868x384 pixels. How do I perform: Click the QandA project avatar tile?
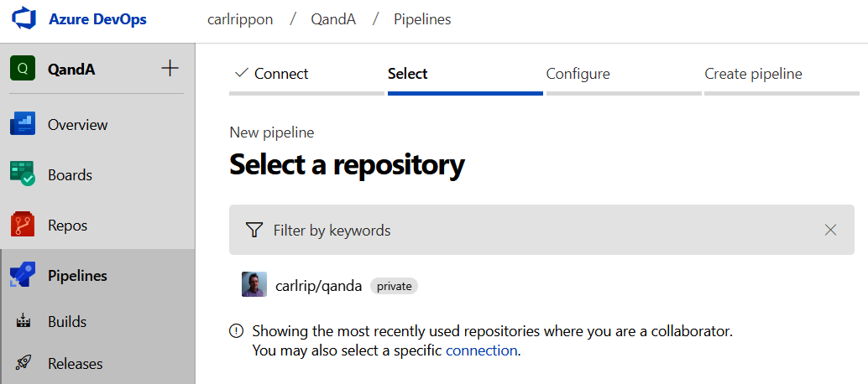point(23,69)
